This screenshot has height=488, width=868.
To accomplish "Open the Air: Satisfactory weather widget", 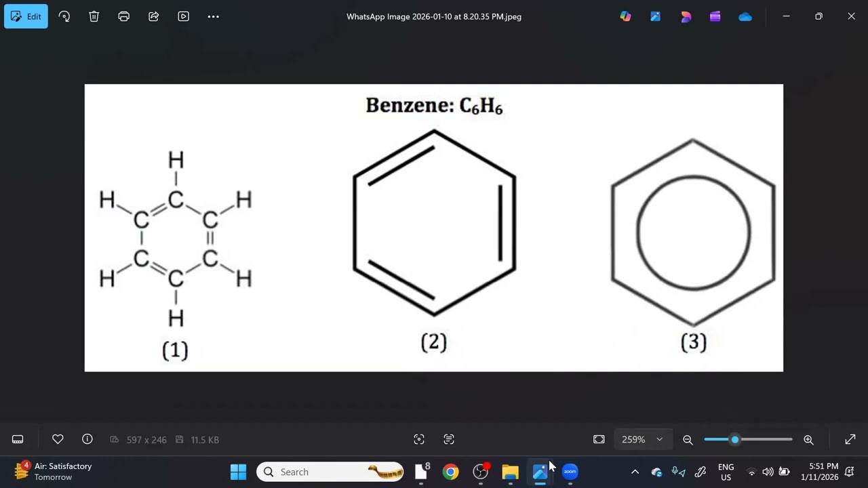I will 53,472.
